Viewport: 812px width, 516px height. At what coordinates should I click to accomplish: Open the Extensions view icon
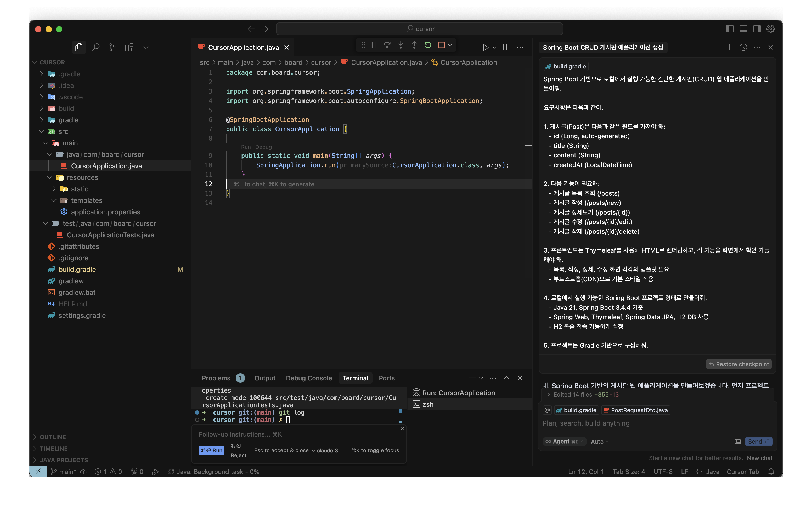[x=129, y=48]
